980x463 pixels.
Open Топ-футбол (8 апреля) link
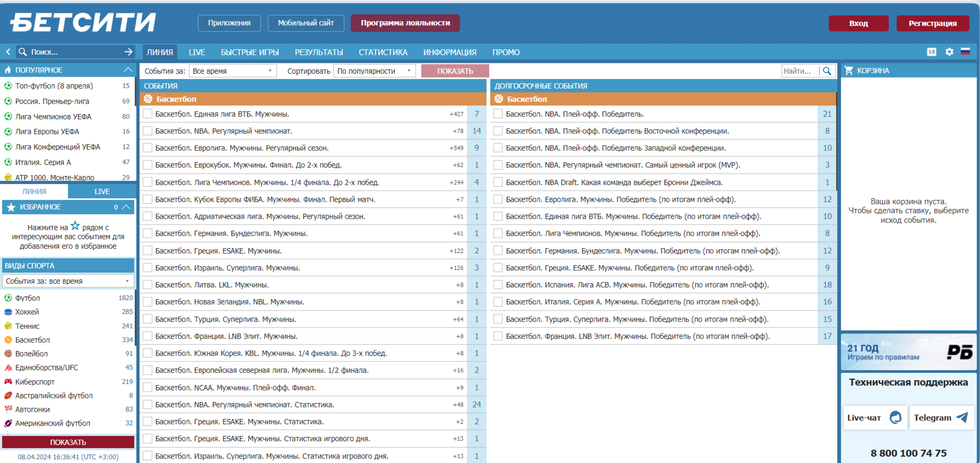pyautogui.click(x=54, y=86)
